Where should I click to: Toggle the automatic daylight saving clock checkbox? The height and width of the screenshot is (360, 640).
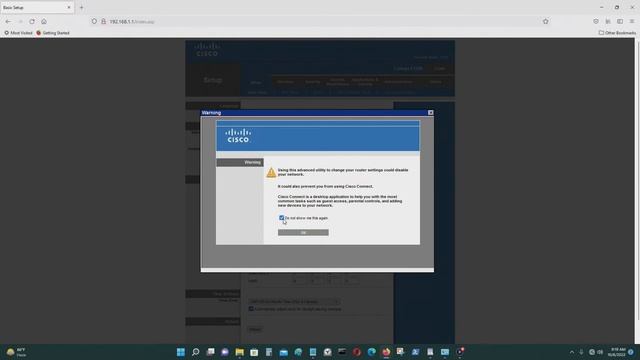(x=251, y=309)
